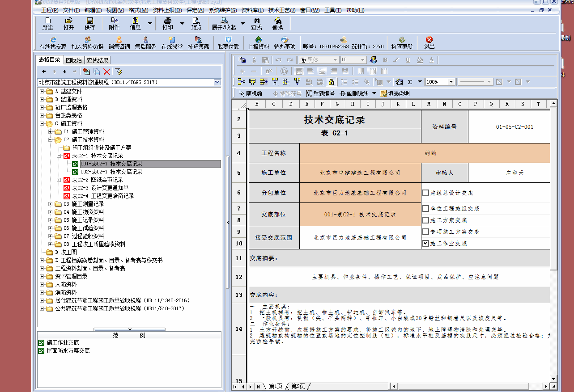Click the 新建 (New) toolbar icon

47,24
